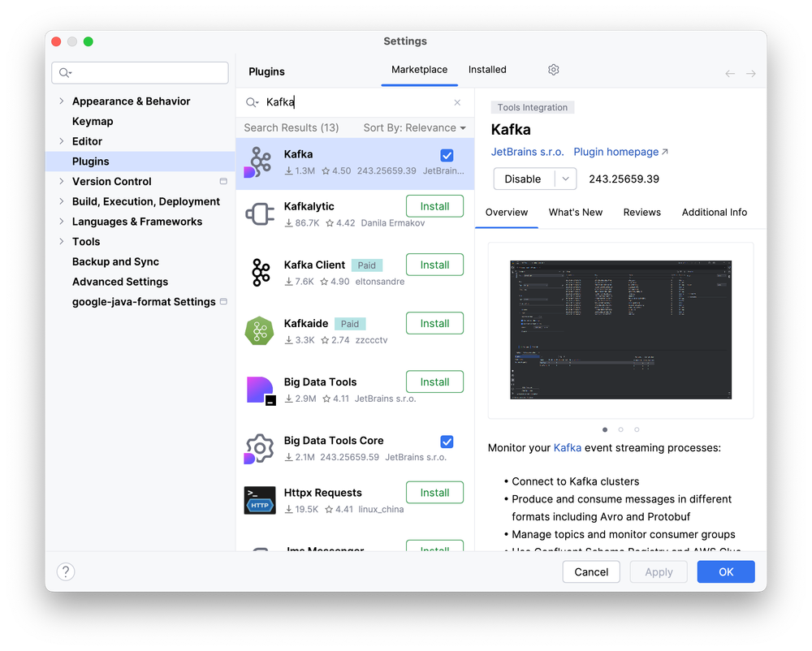Select the second screenshot carousel dot

[620, 429]
